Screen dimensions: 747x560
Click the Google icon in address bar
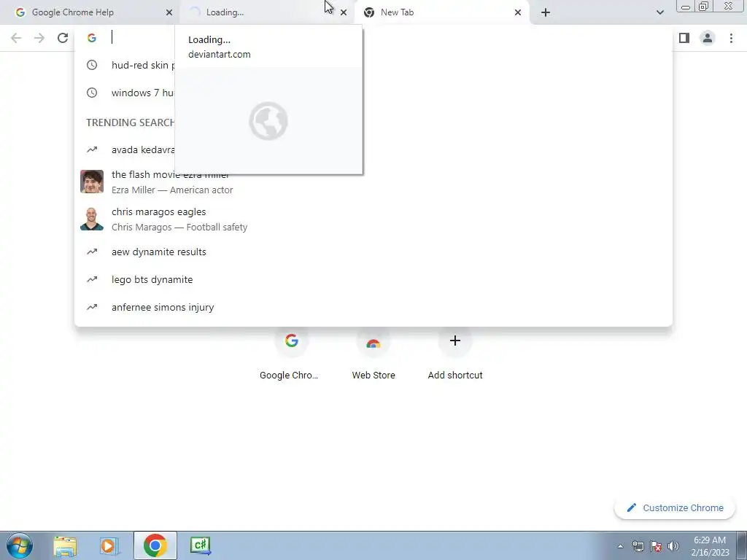[92, 38]
